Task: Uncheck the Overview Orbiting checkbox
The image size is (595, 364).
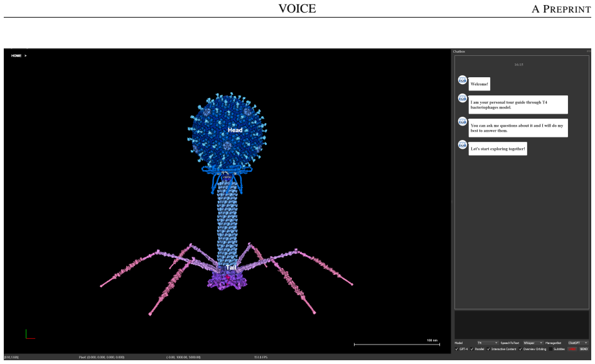Action: coord(520,349)
